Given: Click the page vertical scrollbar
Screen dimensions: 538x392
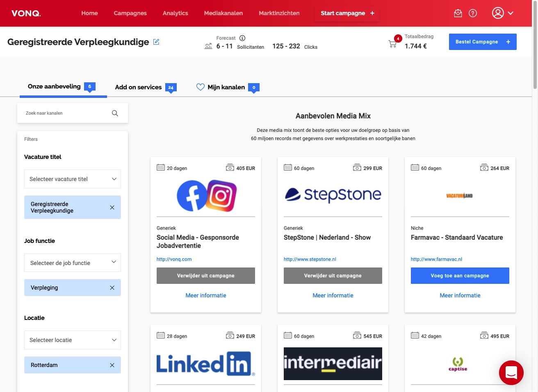Looking at the screenshot, I should point(535,45).
